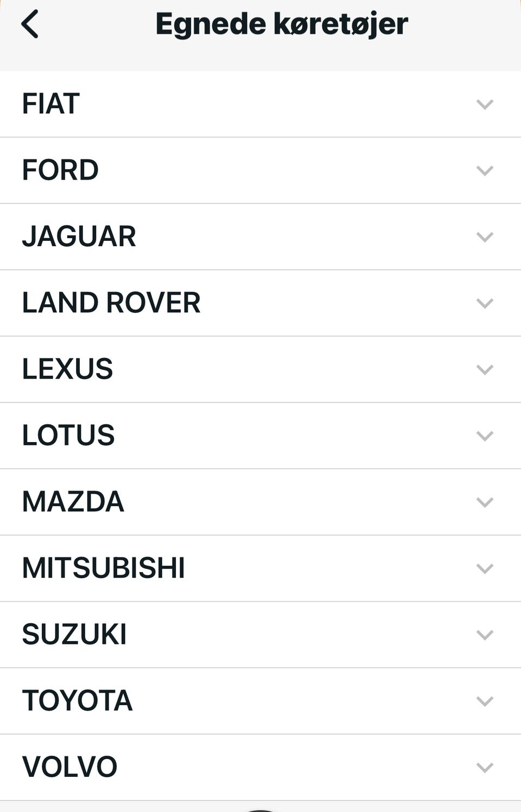521x812 pixels.
Task: Choose the MAZDA list entry
Action: pyautogui.click(x=73, y=502)
